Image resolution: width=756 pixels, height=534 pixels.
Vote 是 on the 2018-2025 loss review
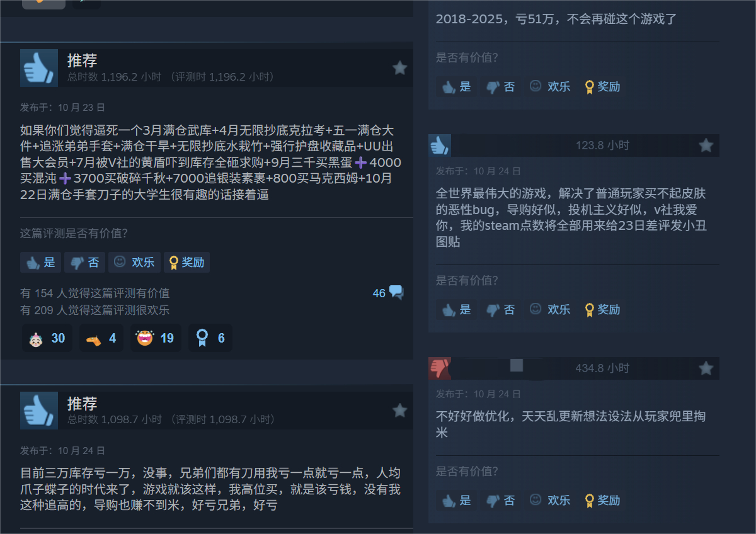coord(457,87)
